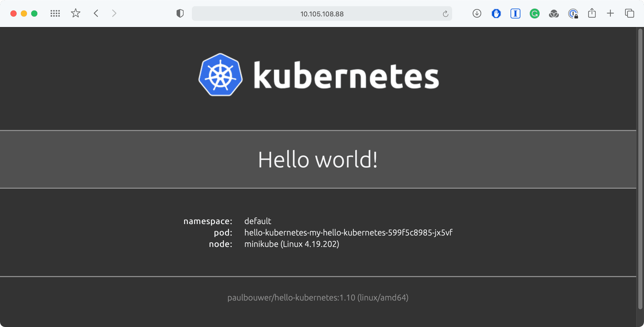Focus the address bar showing 10.105.108.88
644x327 pixels.
point(322,14)
